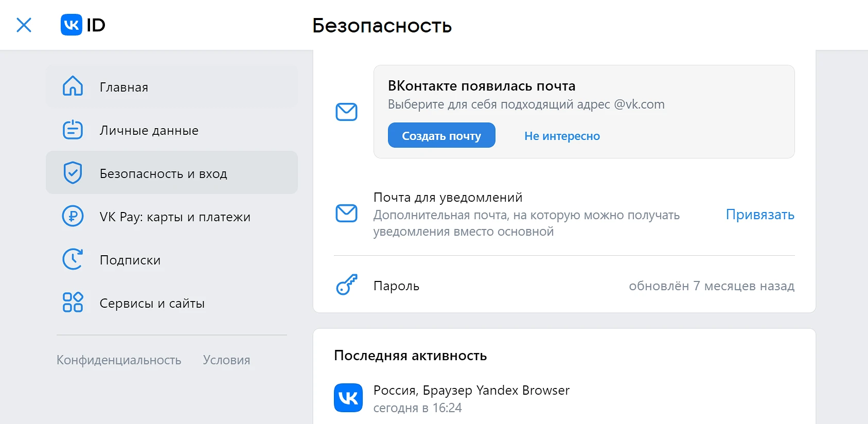Open the Конфиденциальность footer link
This screenshot has width=868, height=424.
[119, 360]
